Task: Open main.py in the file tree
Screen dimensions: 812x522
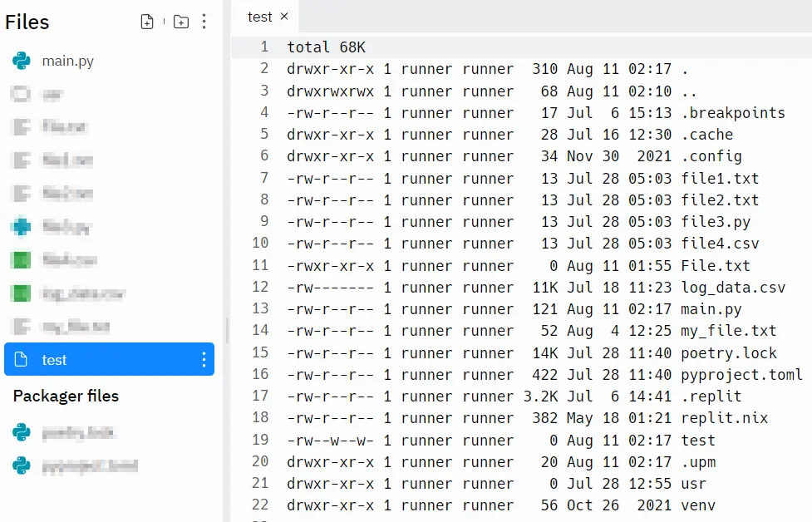Action: tap(68, 62)
